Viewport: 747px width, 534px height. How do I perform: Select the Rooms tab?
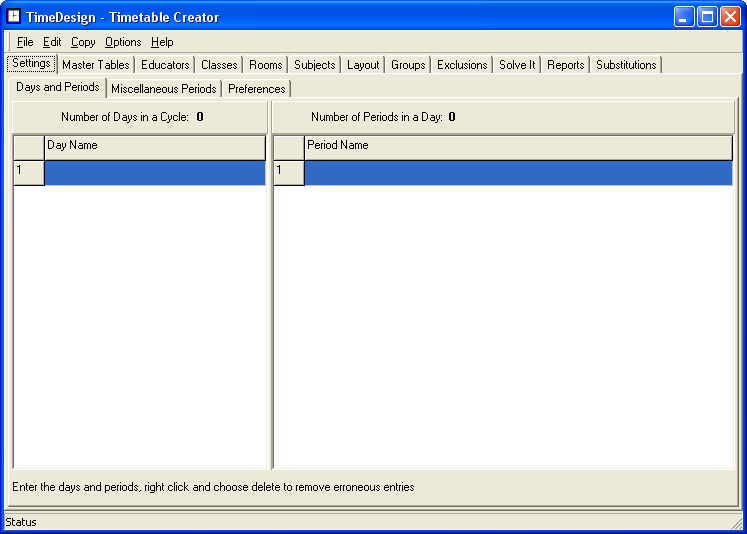point(266,65)
